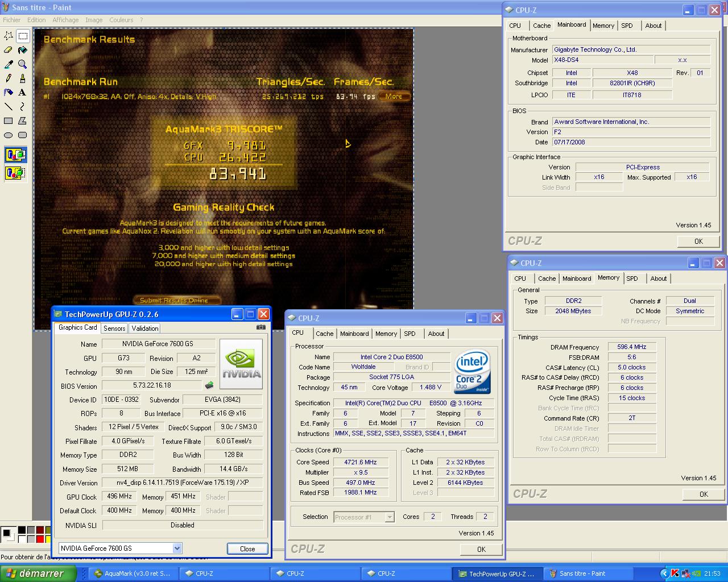Click the NVIDIA logo in GPU-Z

241,364
